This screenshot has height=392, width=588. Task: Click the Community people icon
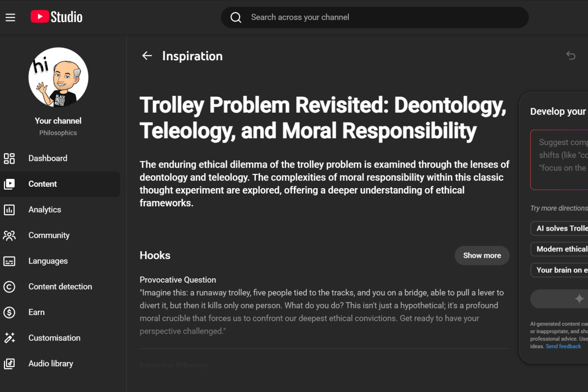coord(9,235)
